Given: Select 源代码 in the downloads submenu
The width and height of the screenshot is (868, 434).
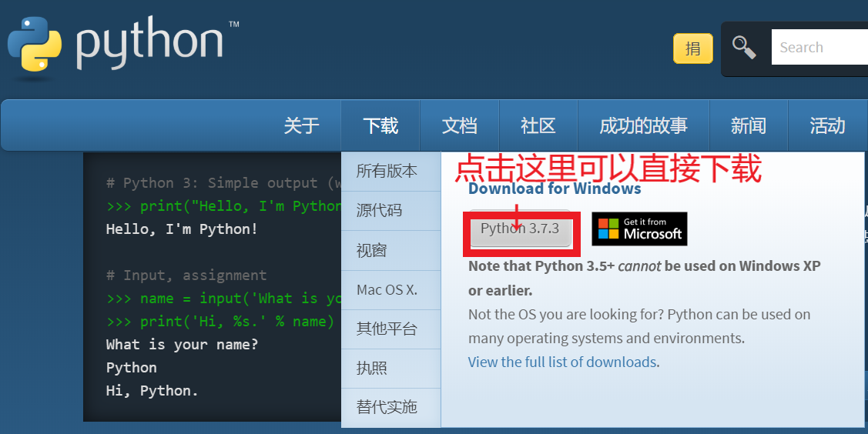Looking at the screenshot, I should [390, 211].
